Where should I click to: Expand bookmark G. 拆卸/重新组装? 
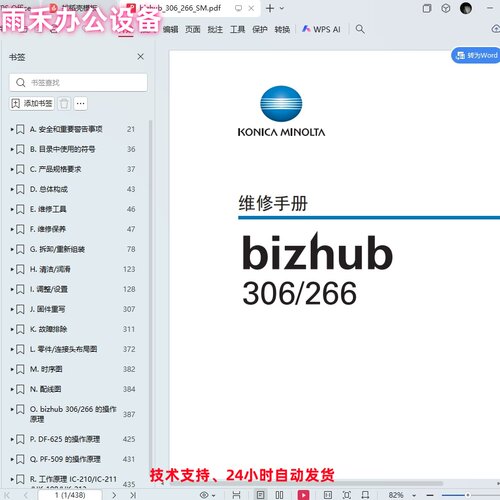(x=12, y=249)
